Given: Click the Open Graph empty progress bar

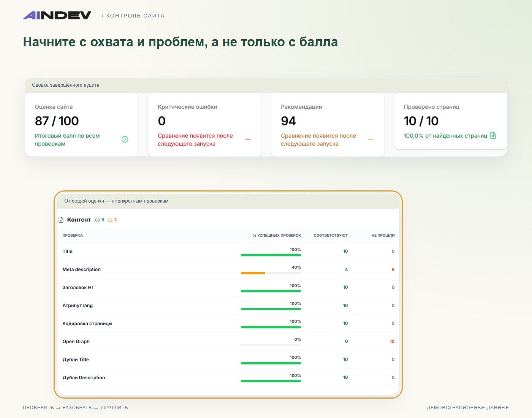Looking at the screenshot, I should [271, 345].
